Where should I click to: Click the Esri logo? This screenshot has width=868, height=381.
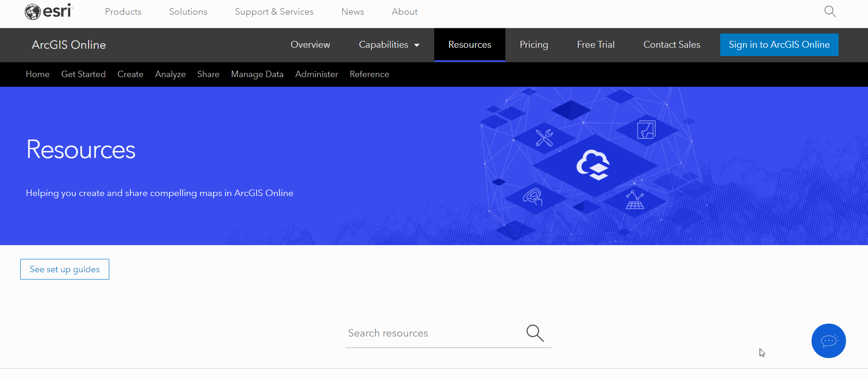click(49, 11)
